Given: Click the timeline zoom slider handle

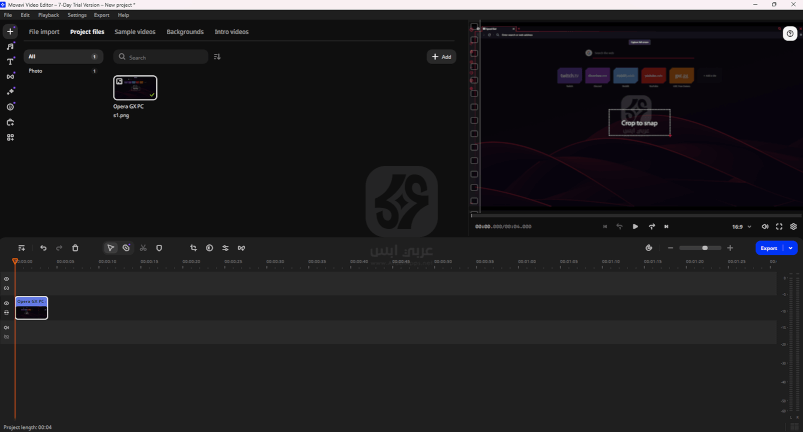Looking at the screenshot, I should coord(705,248).
